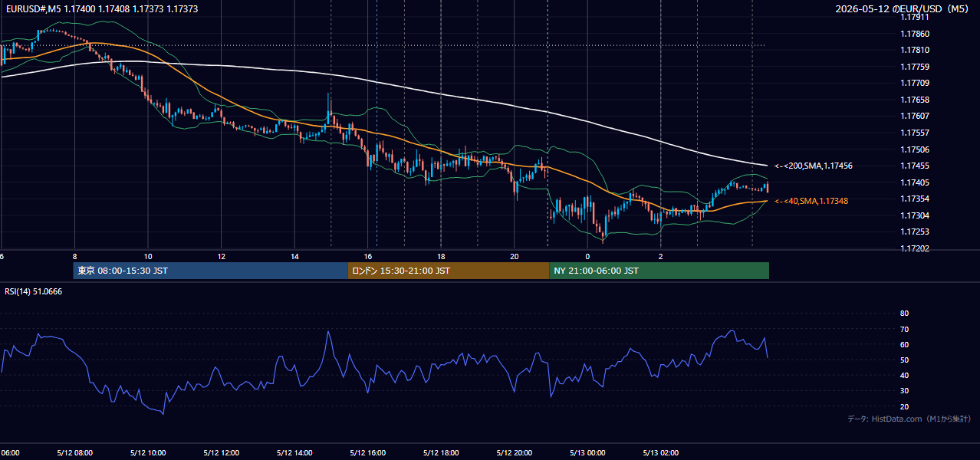This screenshot has width=980, height=460.
Task: Click the NY 21:00-06:00 JST session bar
Action: pyautogui.click(x=659, y=271)
